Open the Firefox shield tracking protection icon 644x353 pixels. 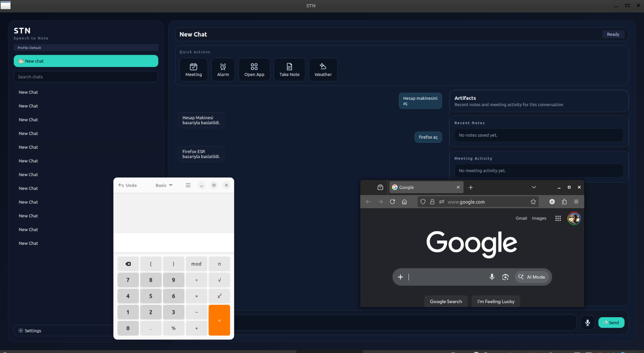pos(423,202)
